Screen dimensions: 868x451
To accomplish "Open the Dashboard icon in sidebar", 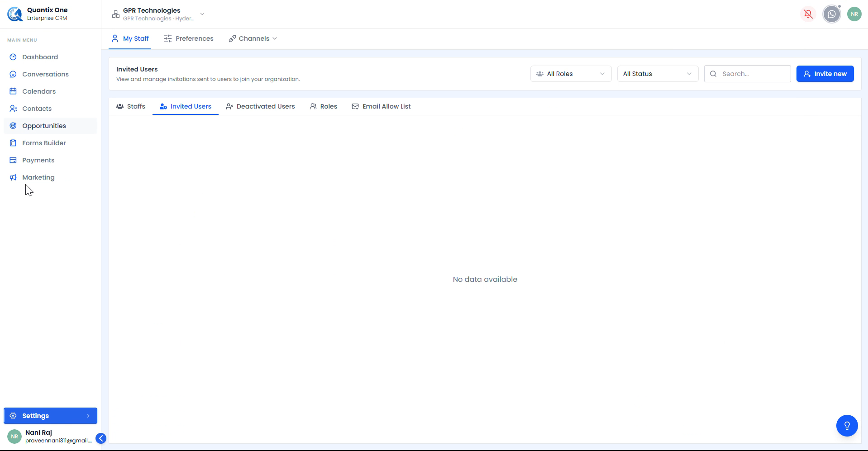I will [x=13, y=57].
